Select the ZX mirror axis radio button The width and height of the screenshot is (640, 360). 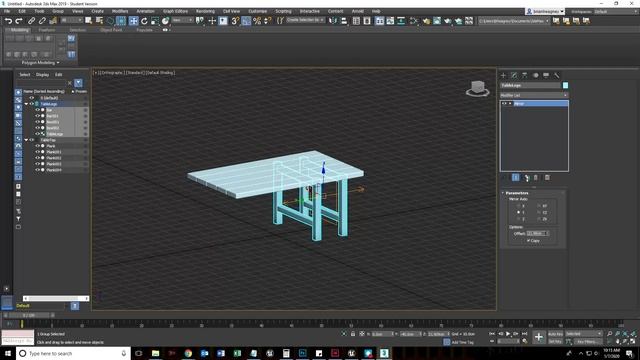pos(539,219)
